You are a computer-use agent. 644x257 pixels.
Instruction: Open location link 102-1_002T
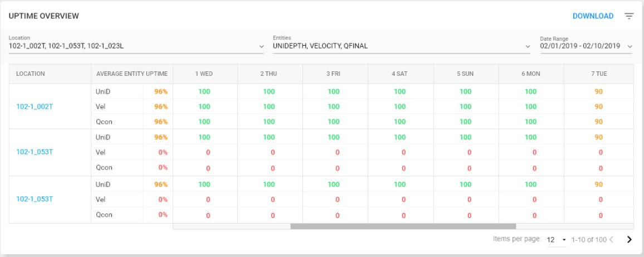[x=35, y=106]
